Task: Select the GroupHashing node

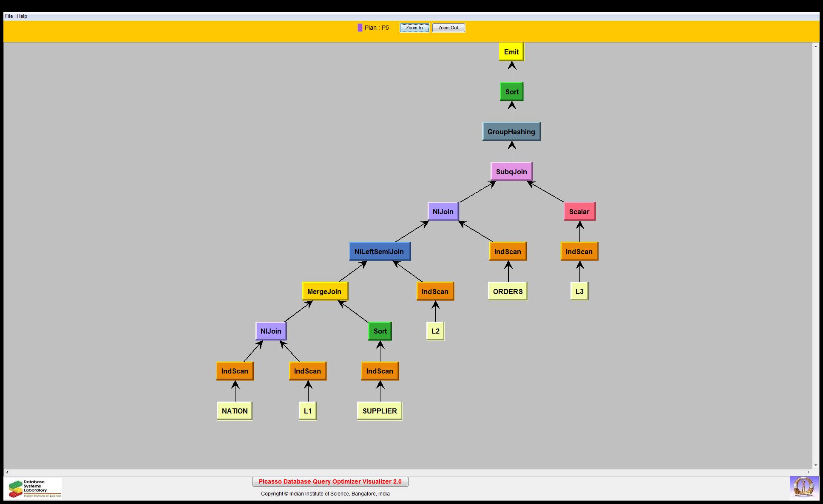Action: click(511, 132)
